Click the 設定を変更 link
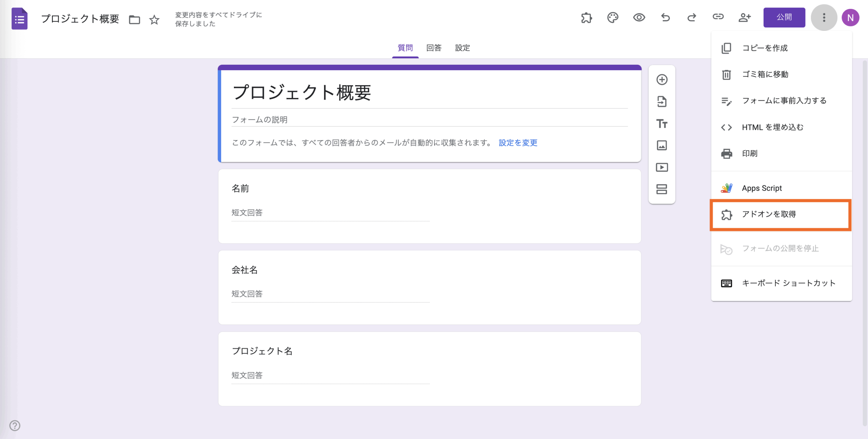 point(518,143)
